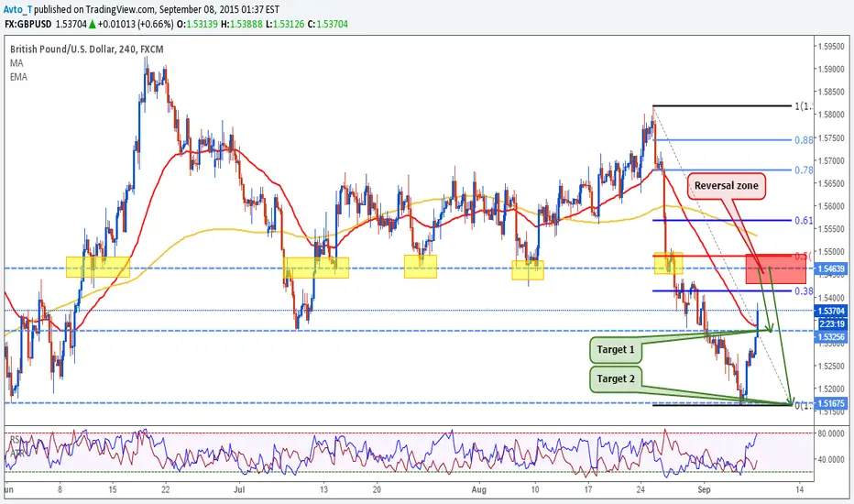Viewport: 854px width, 504px height.
Task: Select the 0.88 Fibonacci level label
Action: [x=804, y=140]
